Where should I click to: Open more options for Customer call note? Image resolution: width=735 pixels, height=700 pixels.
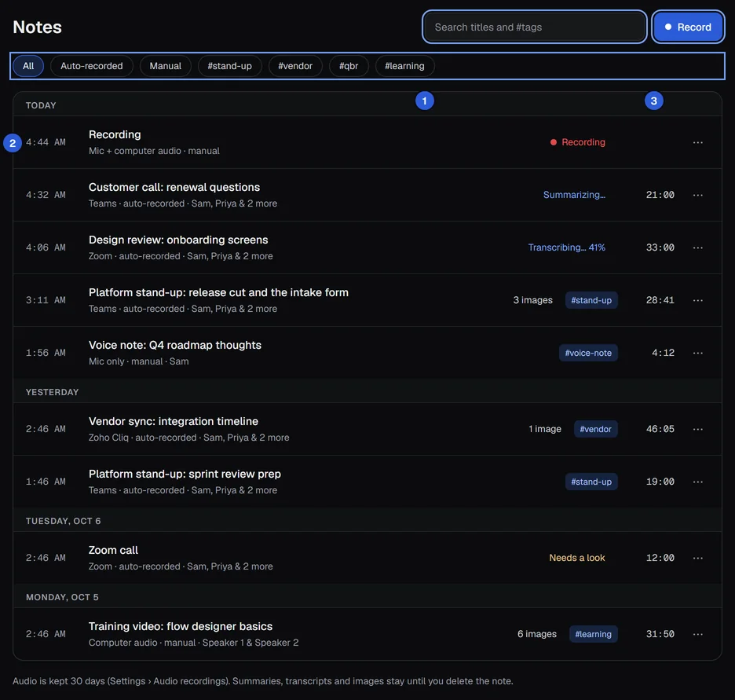pyautogui.click(x=697, y=195)
